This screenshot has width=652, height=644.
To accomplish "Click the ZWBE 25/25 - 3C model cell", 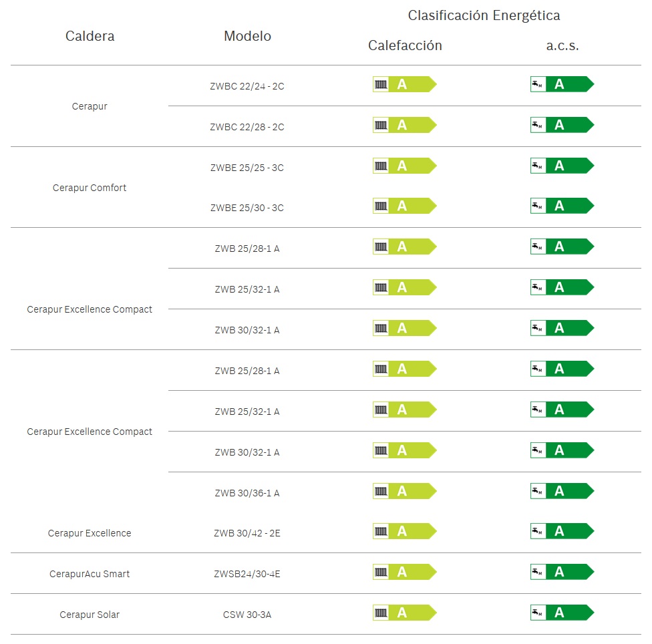I will tap(247, 168).
